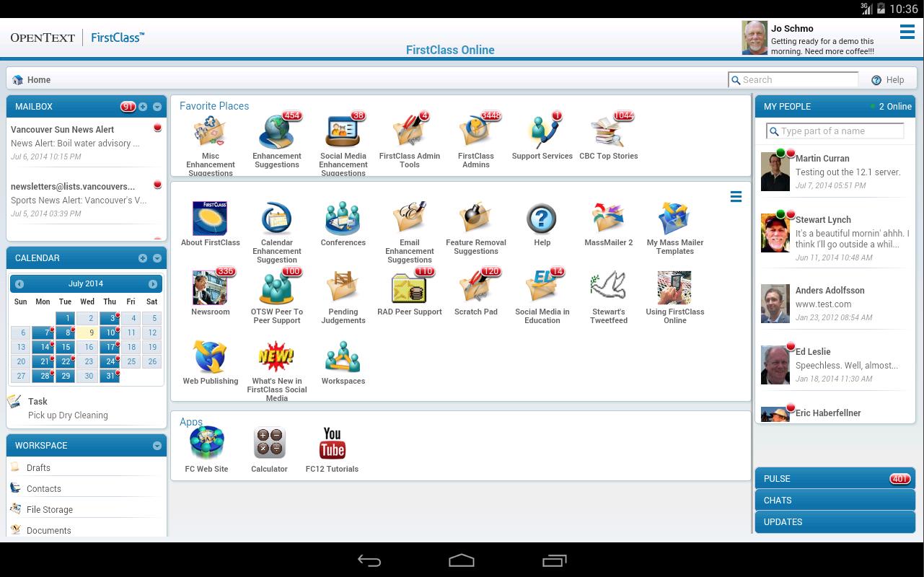Open Conferences icon

pyautogui.click(x=343, y=219)
